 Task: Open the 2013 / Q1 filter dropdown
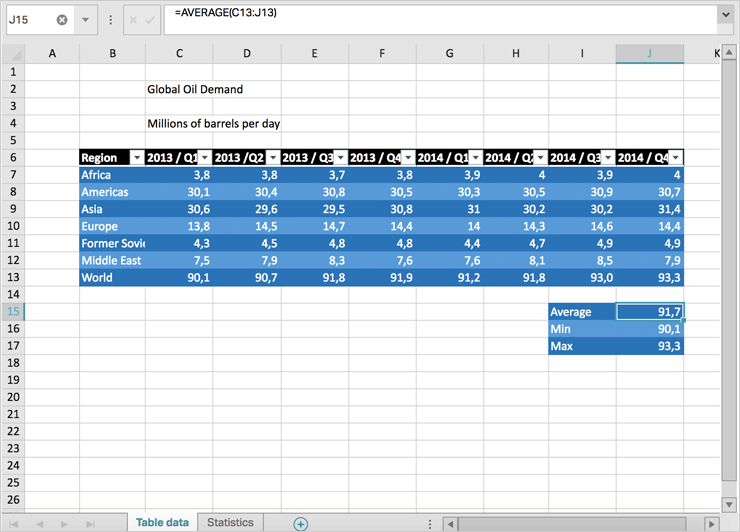(204, 158)
